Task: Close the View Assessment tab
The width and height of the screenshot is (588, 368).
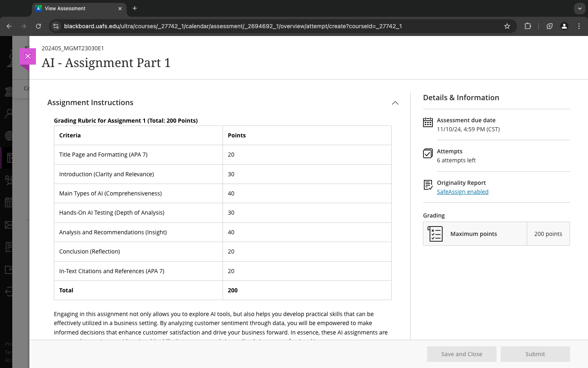Action: (120, 8)
